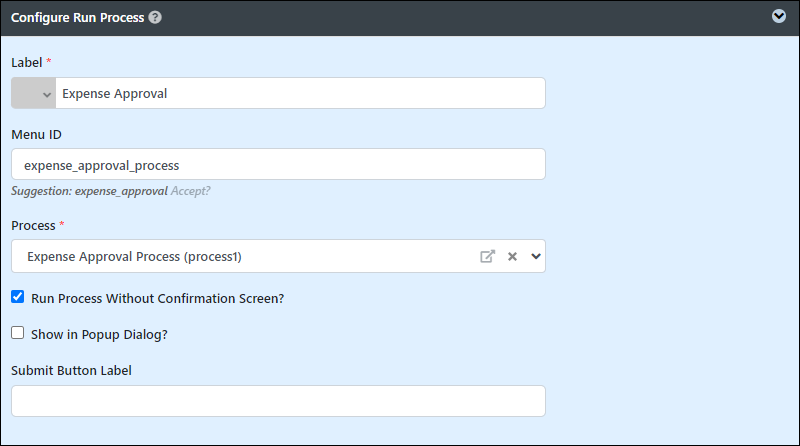This screenshot has width=800, height=446.
Task: Clear the selected Expense Approval Process
Action: (512, 256)
